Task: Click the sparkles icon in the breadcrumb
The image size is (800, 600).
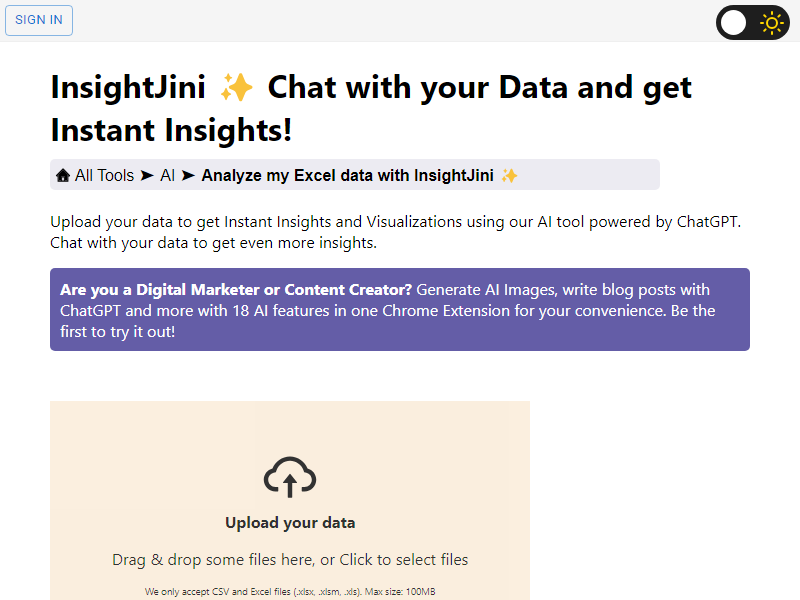Action: click(x=510, y=176)
